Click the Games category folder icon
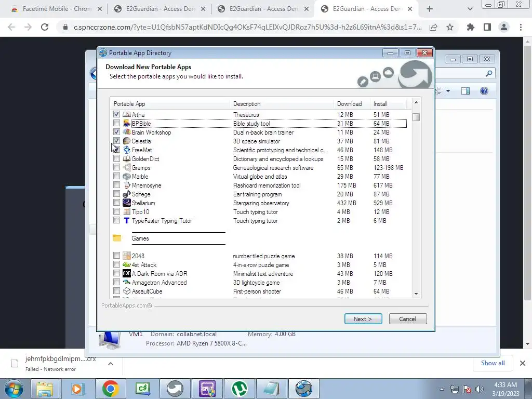The width and height of the screenshot is (532, 399). pyautogui.click(x=117, y=238)
